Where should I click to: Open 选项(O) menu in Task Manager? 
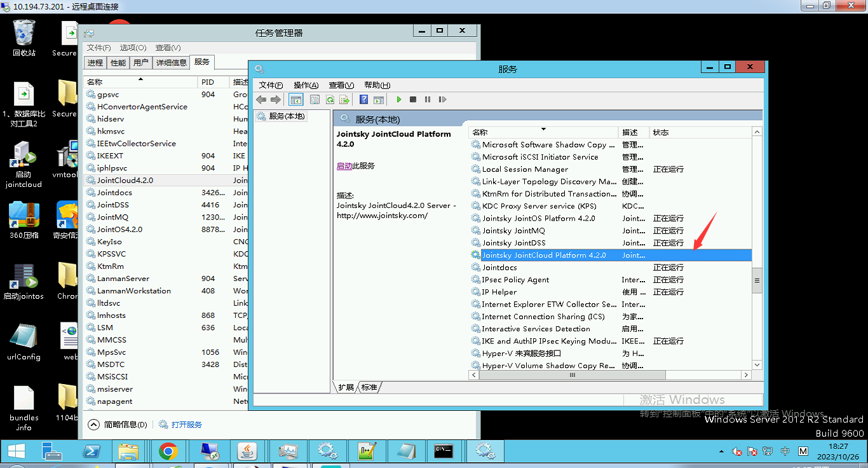[133, 48]
